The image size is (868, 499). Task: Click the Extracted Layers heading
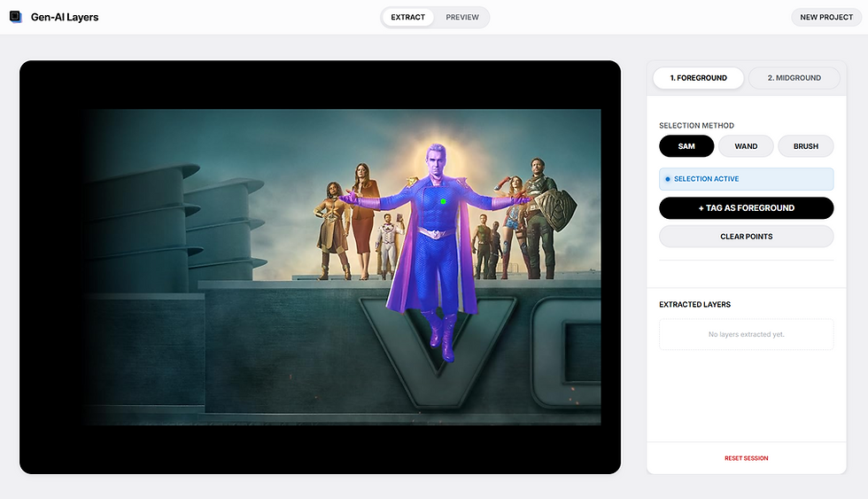(x=694, y=305)
